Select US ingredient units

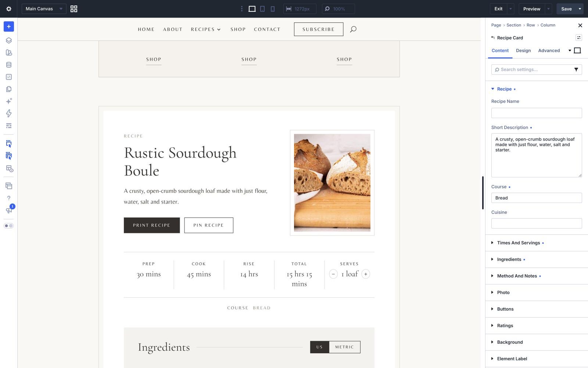pyautogui.click(x=320, y=347)
